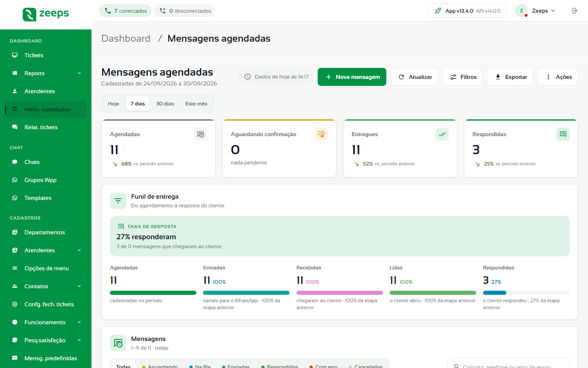The width and height of the screenshot is (588, 368).
Task: Expand the Pesq.satisfação submenu chevron
Action: (x=79, y=340)
